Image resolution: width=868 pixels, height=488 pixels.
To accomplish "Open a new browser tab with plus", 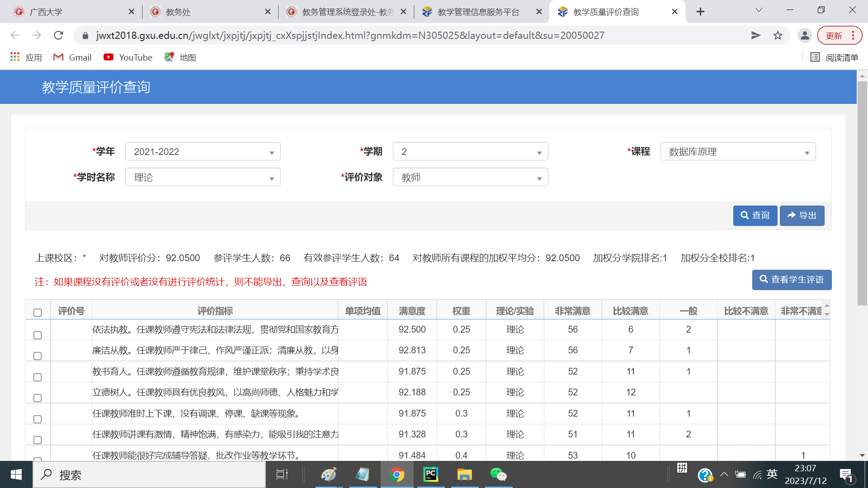I will point(700,12).
